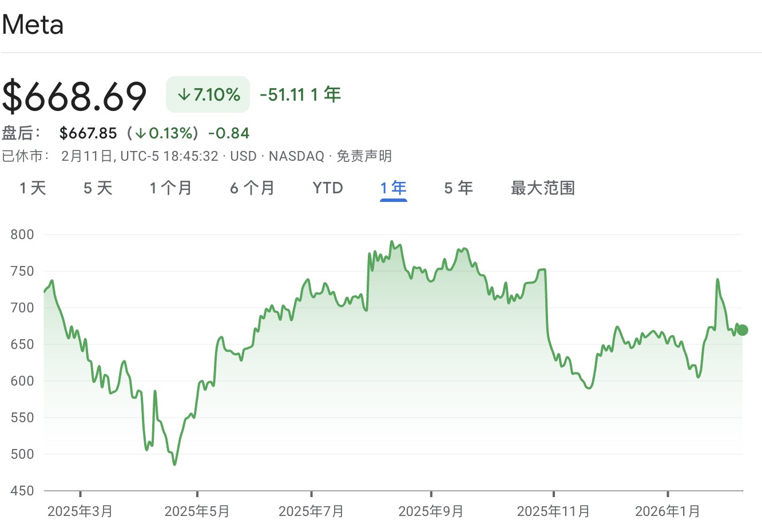762x532 pixels.
Task: Click the 650 y-axis label
Action: pyautogui.click(x=22, y=344)
